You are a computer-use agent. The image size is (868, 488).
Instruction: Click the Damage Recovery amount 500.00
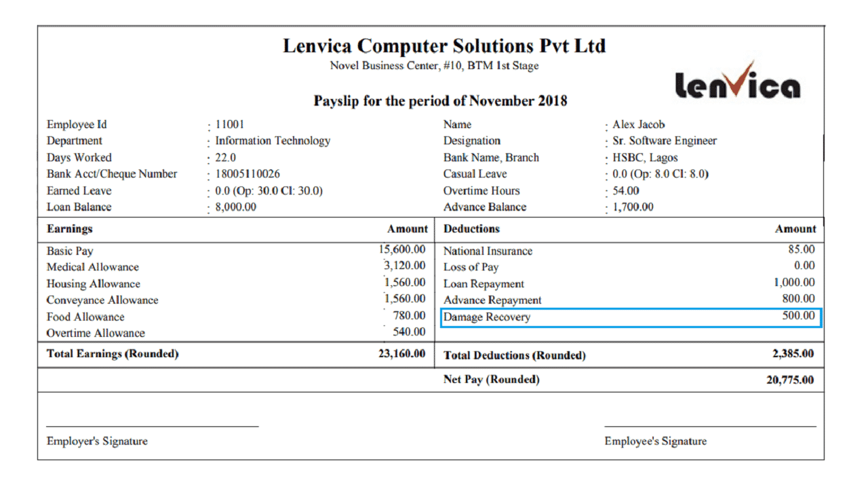(799, 315)
